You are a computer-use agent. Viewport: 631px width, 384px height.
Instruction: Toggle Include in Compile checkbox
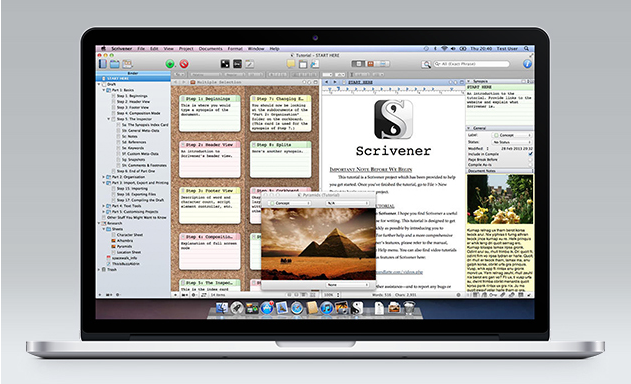click(530, 154)
